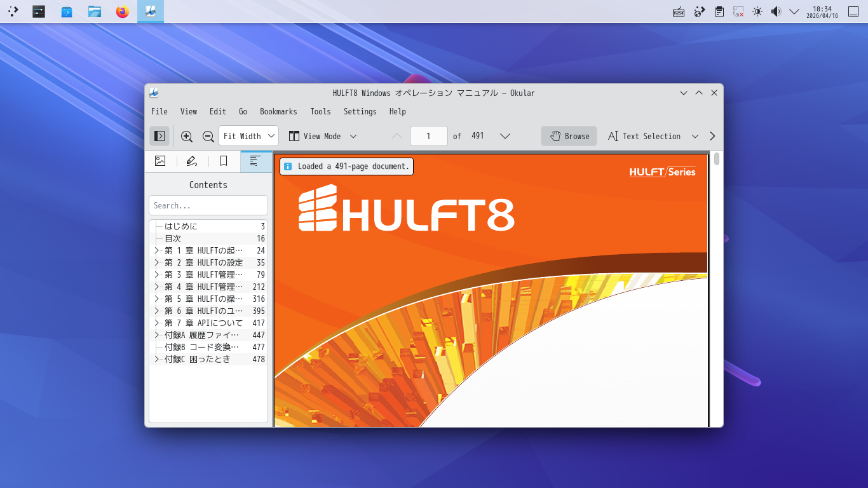
Task: Select the 第 2 章 HULFTの設定 entry text
Action: (x=204, y=262)
